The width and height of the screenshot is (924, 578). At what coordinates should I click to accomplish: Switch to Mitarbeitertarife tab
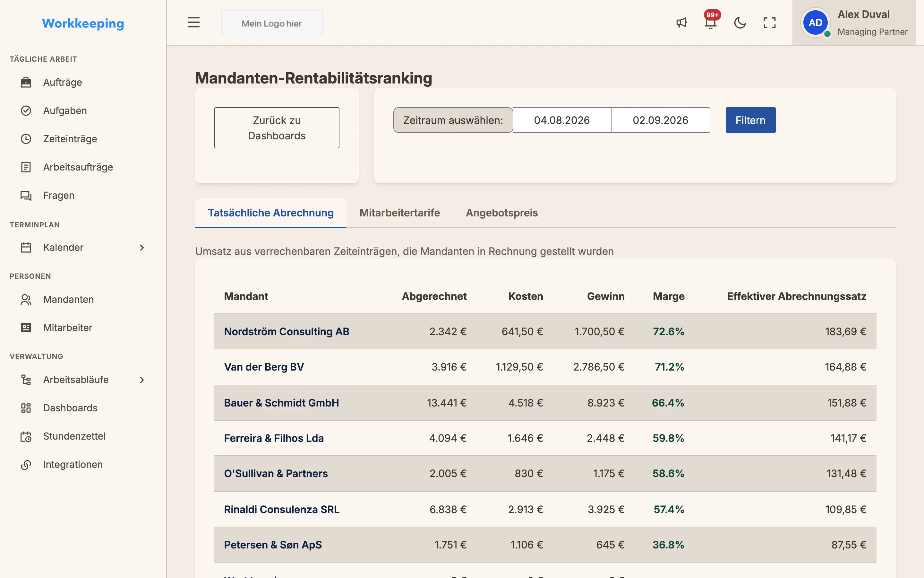coord(400,213)
